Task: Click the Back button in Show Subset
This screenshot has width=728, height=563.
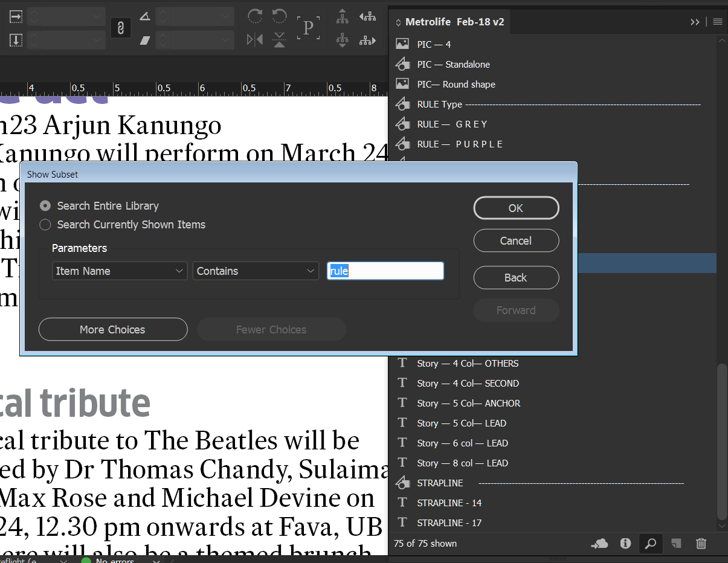Action: coord(516,277)
